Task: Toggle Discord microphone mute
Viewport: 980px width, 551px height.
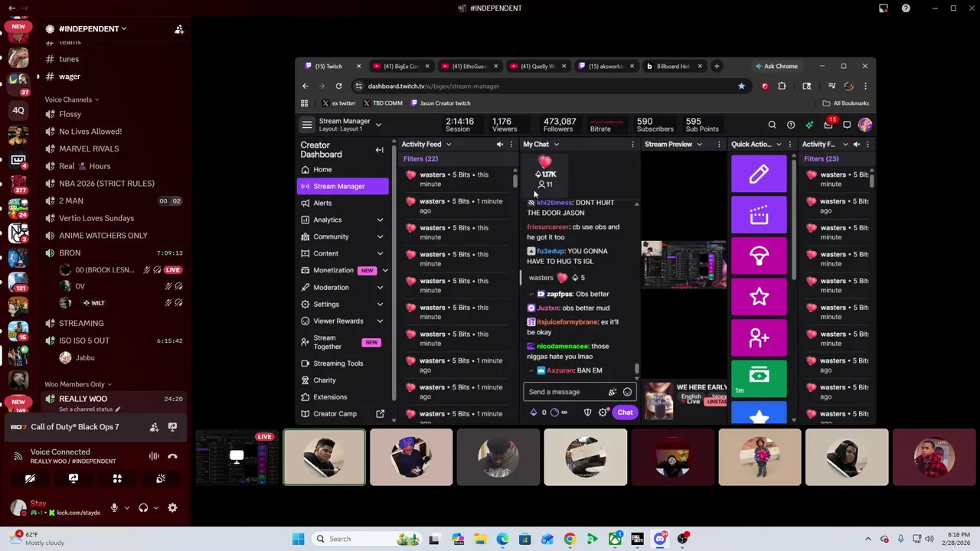Action: click(x=114, y=507)
